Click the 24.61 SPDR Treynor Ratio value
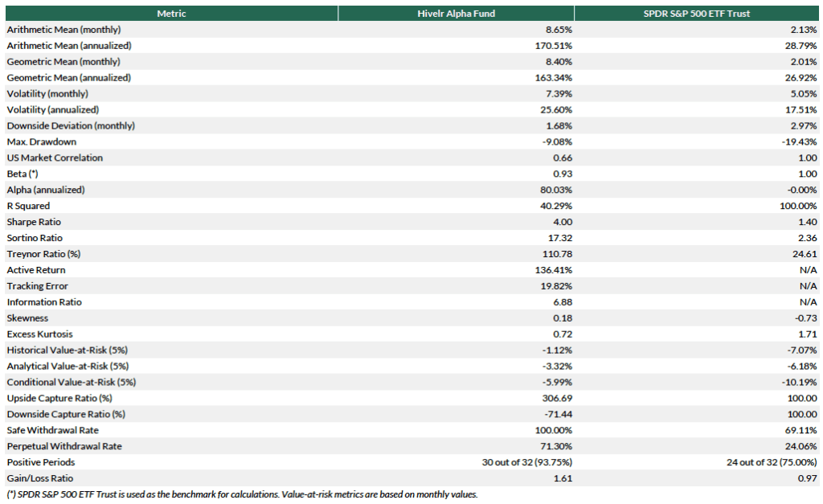 pyautogui.click(x=805, y=254)
